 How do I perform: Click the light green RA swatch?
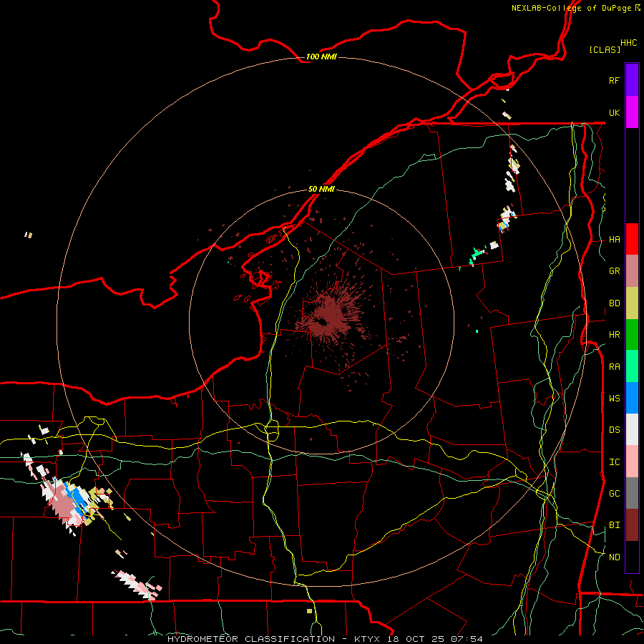pyautogui.click(x=632, y=366)
